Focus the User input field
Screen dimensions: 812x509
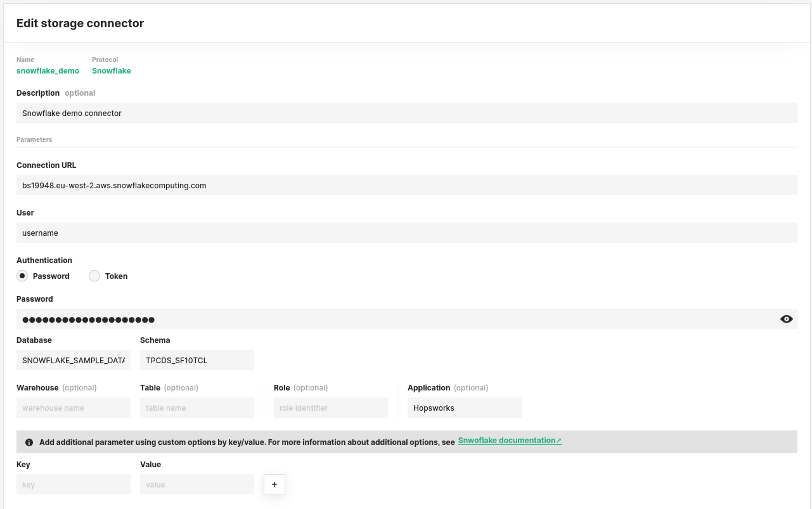tap(406, 233)
